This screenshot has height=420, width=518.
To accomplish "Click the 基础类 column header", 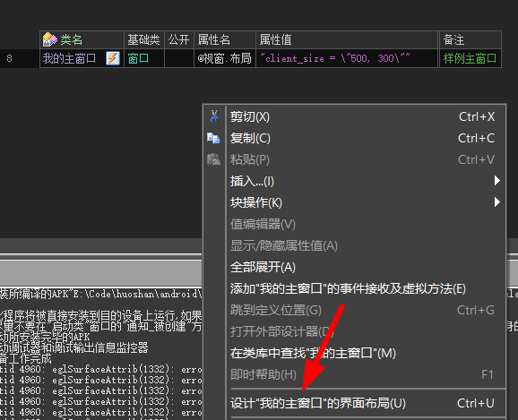I will (144, 39).
